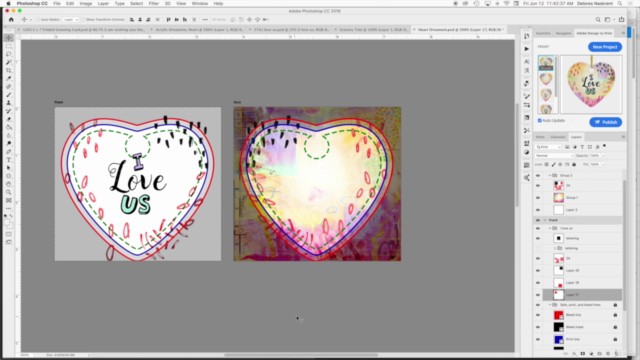Click Add layer mask icon at panel bottom

582,353
